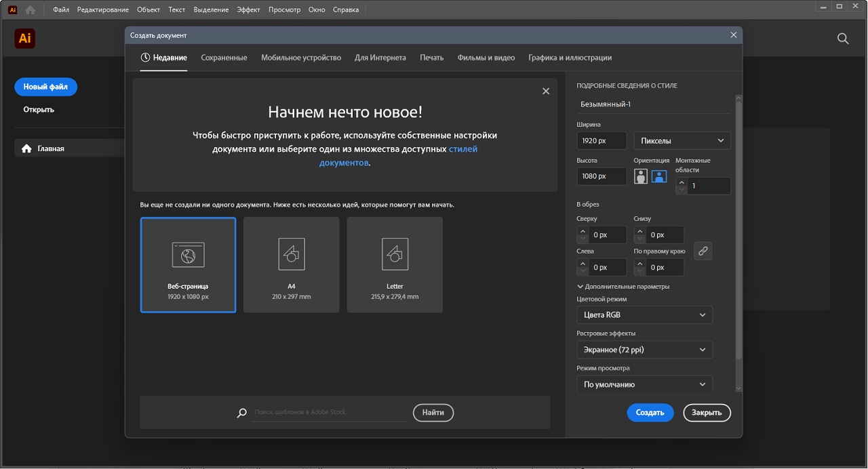Click the home icon in title bar
The height and width of the screenshot is (469, 868).
pos(30,10)
